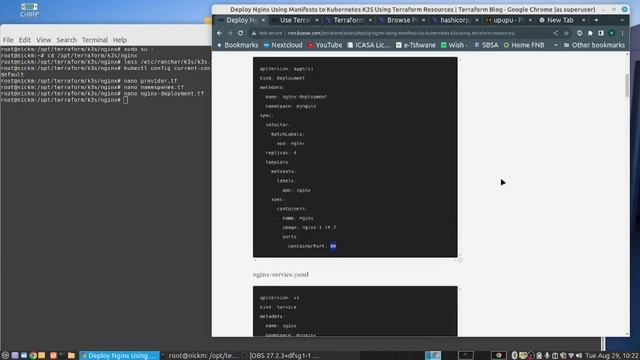Open the system start menu icon
640x360 pixels.
point(5,356)
